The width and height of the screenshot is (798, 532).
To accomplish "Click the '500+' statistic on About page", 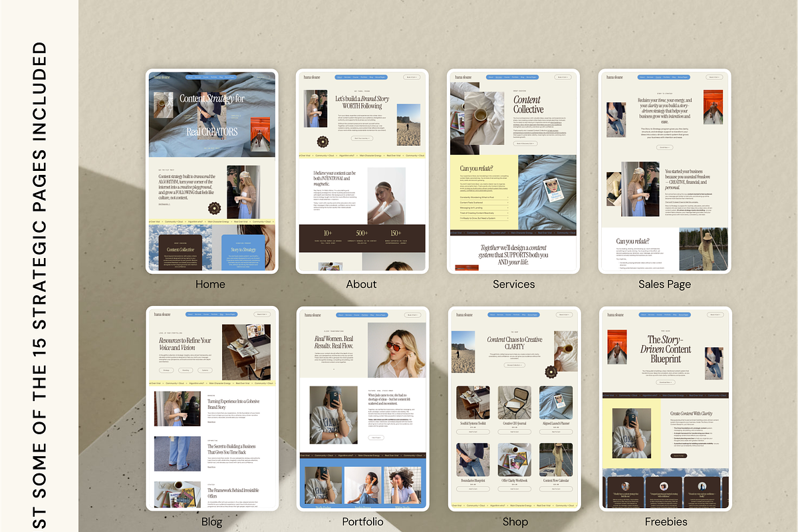I will (x=362, y=233).
